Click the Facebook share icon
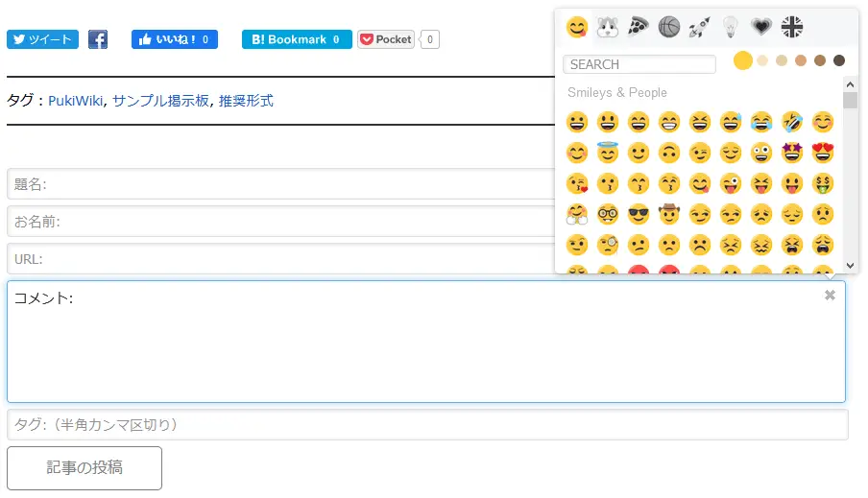Image resolution: width=868 pixels, height=498 pixels. click(98, 39)
